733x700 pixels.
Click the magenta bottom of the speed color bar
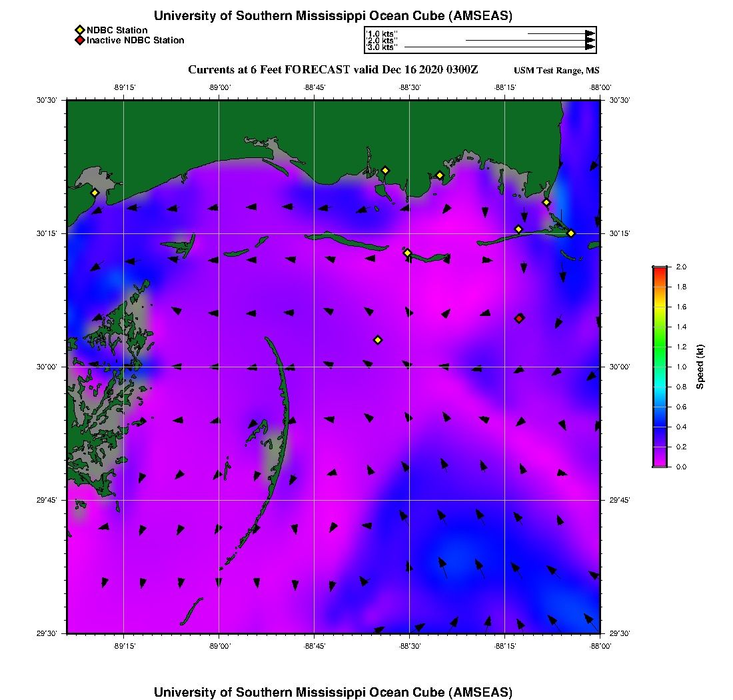pos(660,463)
